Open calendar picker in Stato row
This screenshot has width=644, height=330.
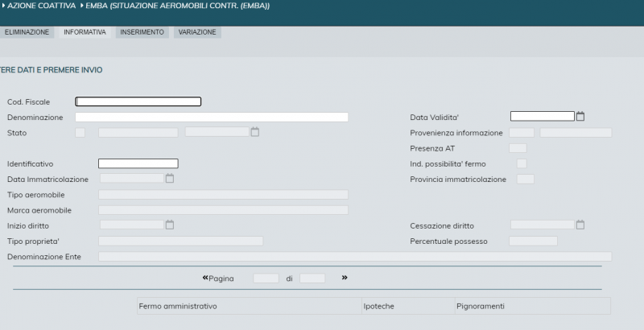click(255, 132)
